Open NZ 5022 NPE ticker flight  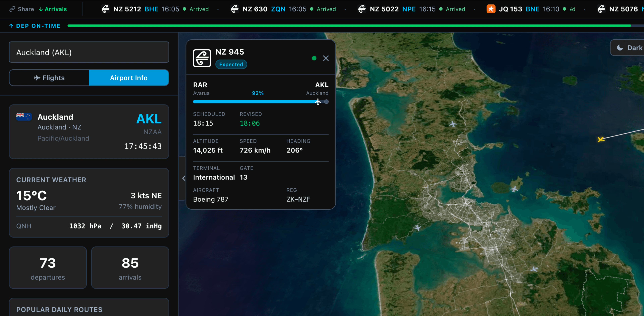click(x=412, y=9)
